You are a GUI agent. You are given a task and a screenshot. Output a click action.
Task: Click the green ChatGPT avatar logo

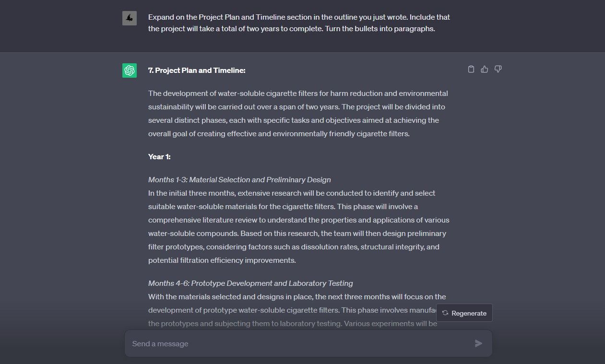click(x=129, y=70)
